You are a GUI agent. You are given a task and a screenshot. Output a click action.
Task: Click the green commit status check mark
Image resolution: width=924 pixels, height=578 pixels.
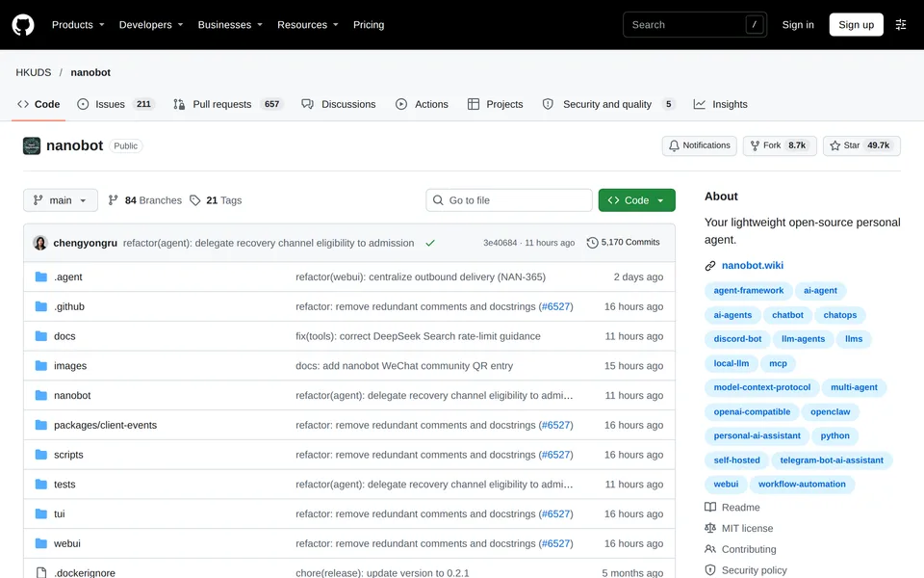pos(430,243)
